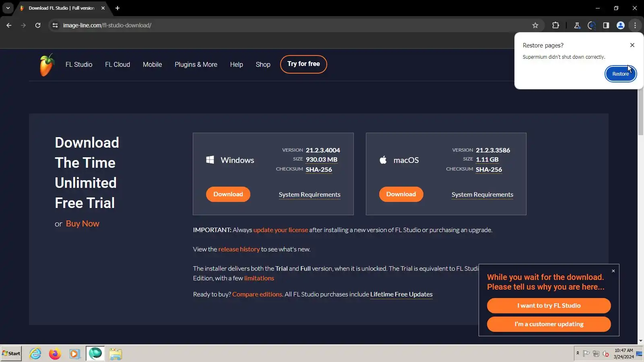Image resolution: width=644 pixels, height=362 pixels.
Task: Click the Try for free button
Action: point(303,64)
